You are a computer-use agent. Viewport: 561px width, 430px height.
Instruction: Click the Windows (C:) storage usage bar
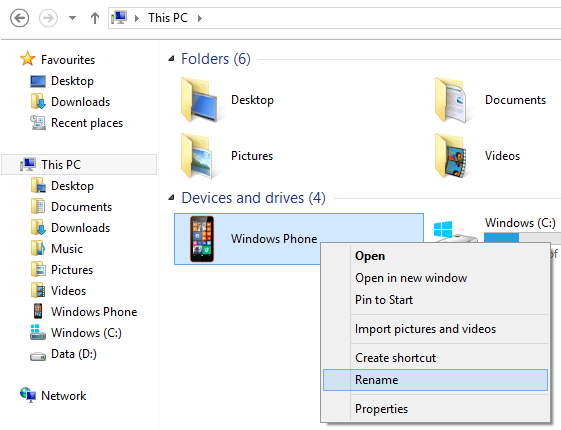[x=522, y=238]
